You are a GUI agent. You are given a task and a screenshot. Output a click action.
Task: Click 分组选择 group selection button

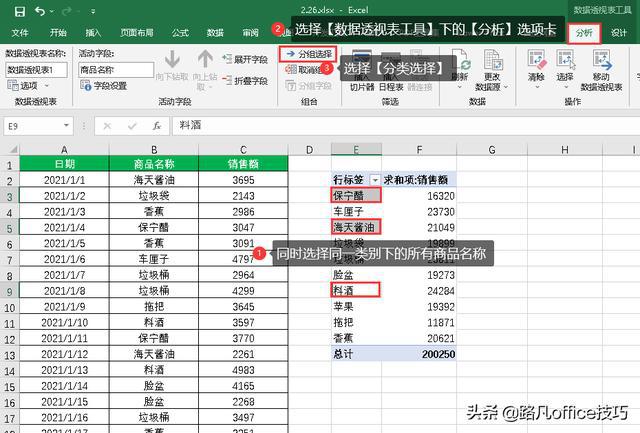coord(308,54)
